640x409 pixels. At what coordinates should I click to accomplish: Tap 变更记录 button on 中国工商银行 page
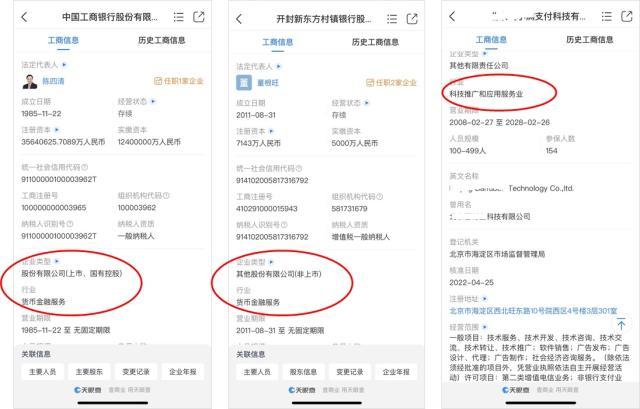click(x=136, y=372)
